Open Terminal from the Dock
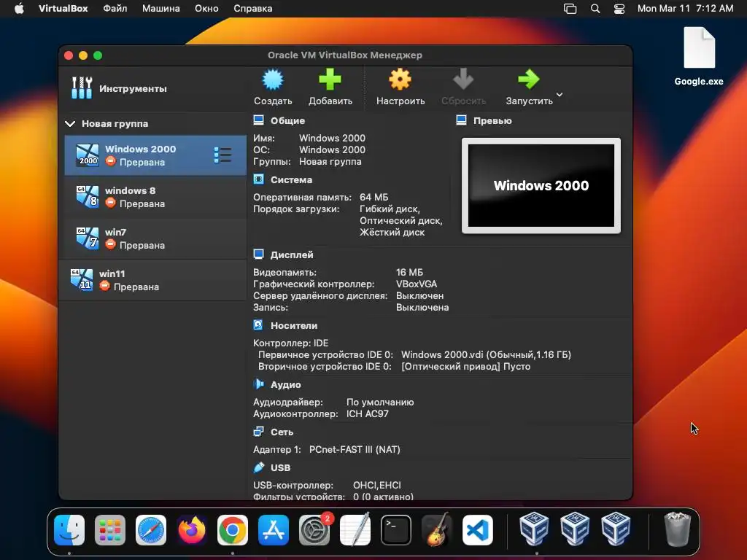 (396, 529)
